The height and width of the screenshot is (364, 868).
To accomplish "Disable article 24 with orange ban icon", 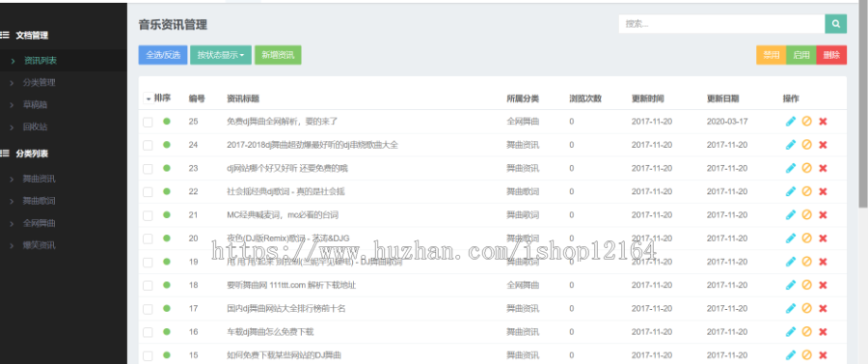I will pyautogui.click(x=806, y=145).
